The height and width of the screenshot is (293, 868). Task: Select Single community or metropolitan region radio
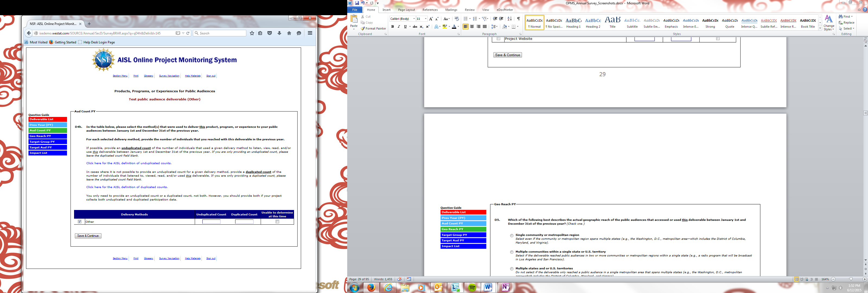pos(512,235)
